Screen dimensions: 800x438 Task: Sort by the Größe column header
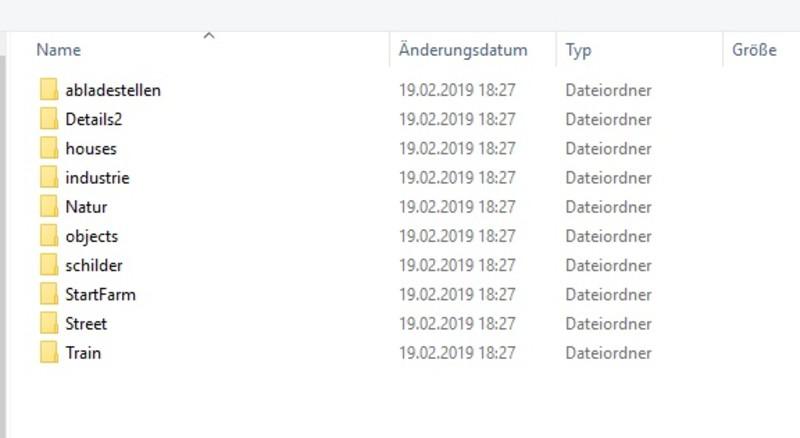[754, 50]
